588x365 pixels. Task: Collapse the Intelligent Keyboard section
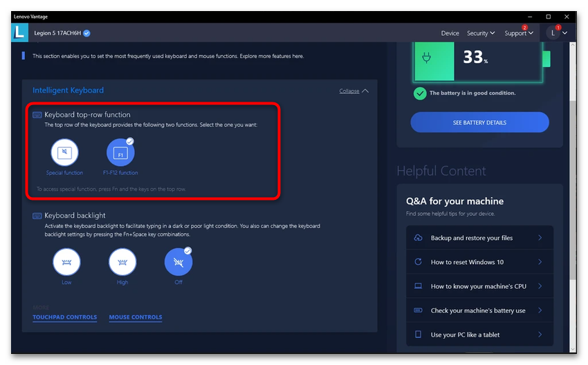[x=353, y=91]
